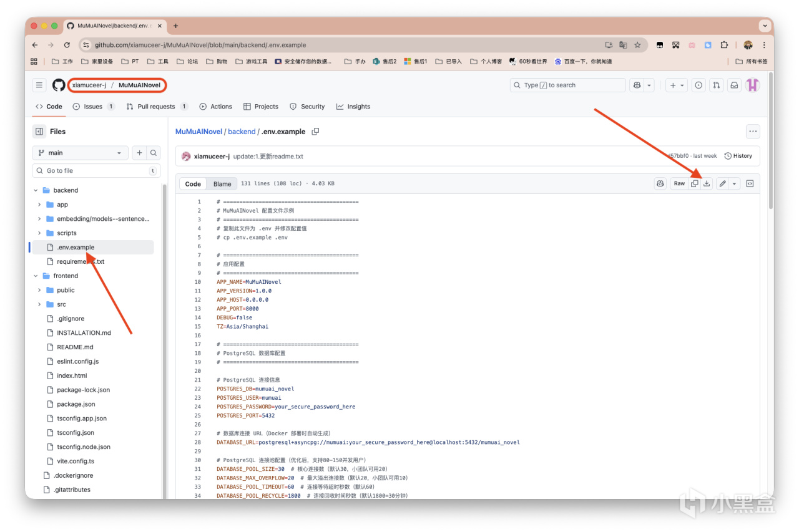The height and width of the screenshot is (532, 799).
Task: Open the three-dot more file actions menu
Action: 753,132
